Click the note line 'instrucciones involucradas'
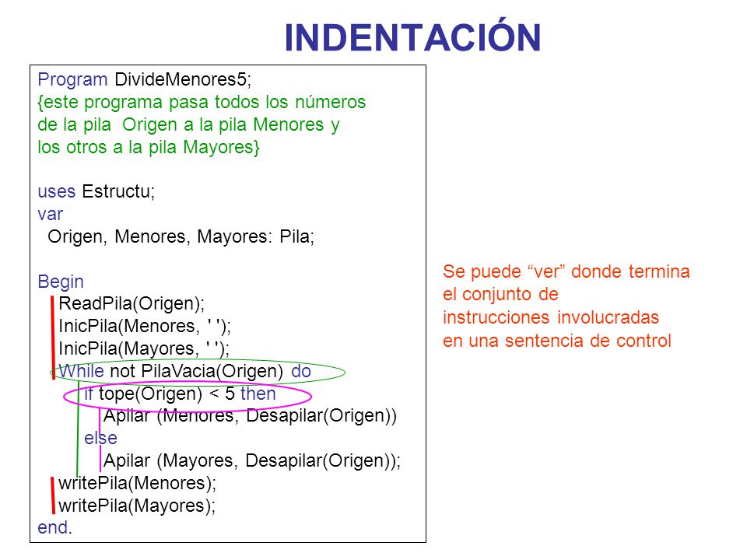 (x=551, y=317)
